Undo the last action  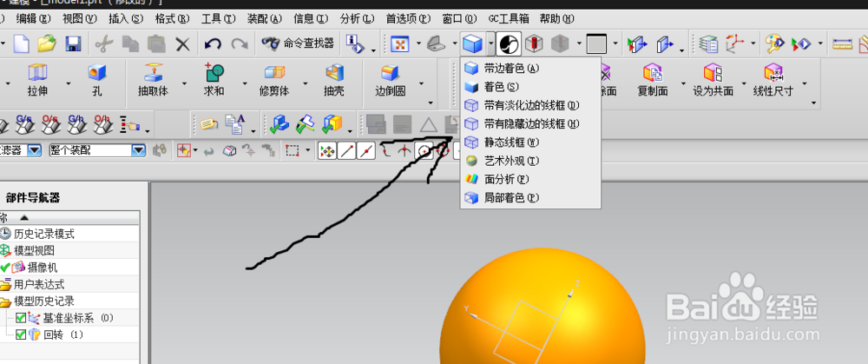pyautogui.click(x=213, y=43)
